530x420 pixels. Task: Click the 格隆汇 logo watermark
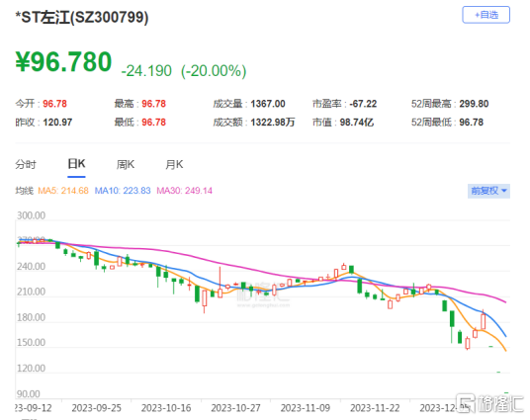click(x=489, y=403)
